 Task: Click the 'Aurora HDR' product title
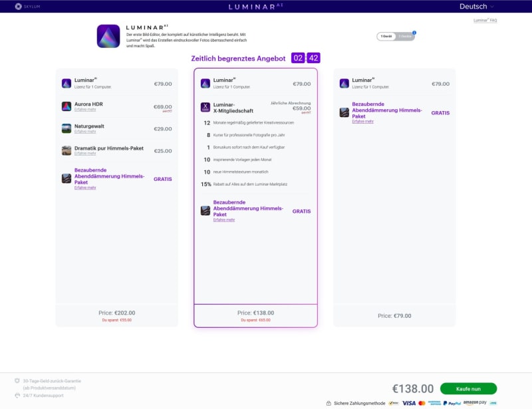click(88, 104)
